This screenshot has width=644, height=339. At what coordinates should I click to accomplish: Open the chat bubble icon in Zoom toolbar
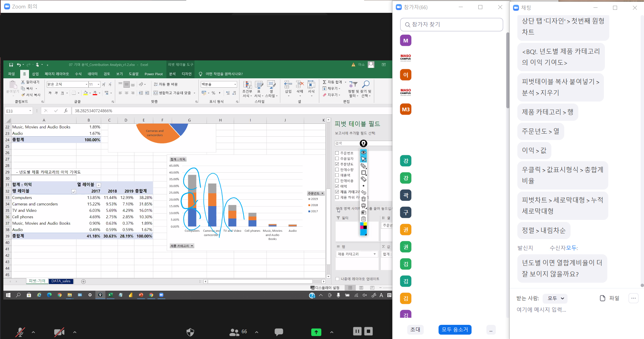point(279,332)
